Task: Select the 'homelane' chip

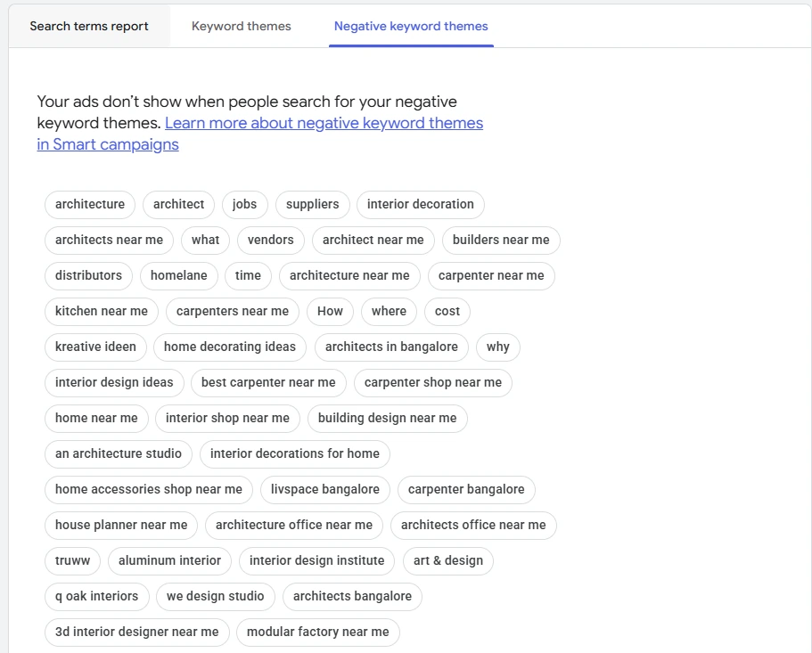Action: tap(178, 276)
